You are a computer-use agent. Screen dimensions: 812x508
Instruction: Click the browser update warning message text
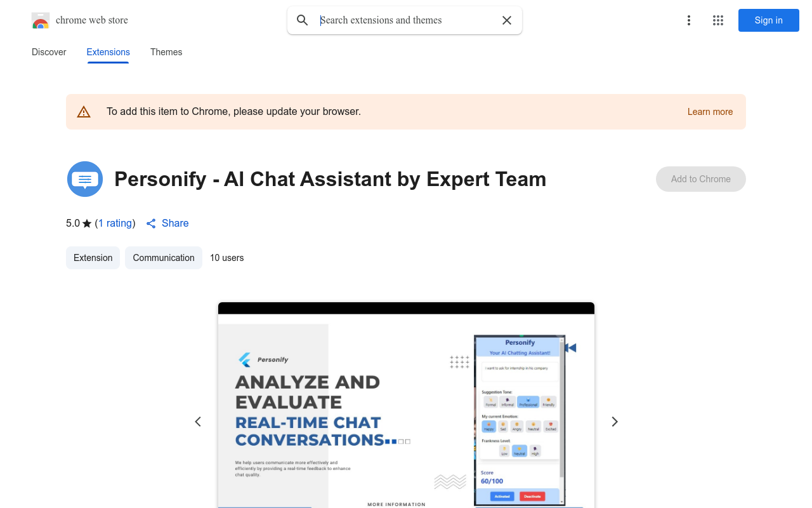pyautogui.click(x=233, y=112)
